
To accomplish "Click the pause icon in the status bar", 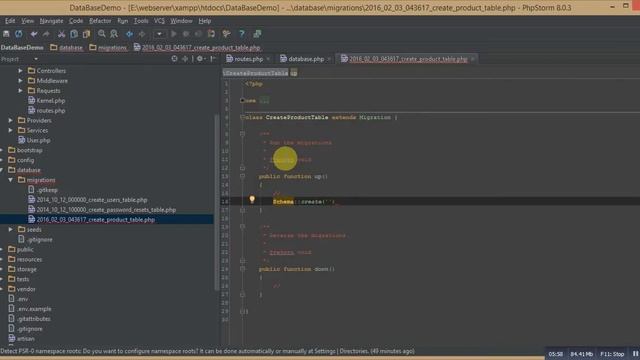I will [x=636, y=354].
